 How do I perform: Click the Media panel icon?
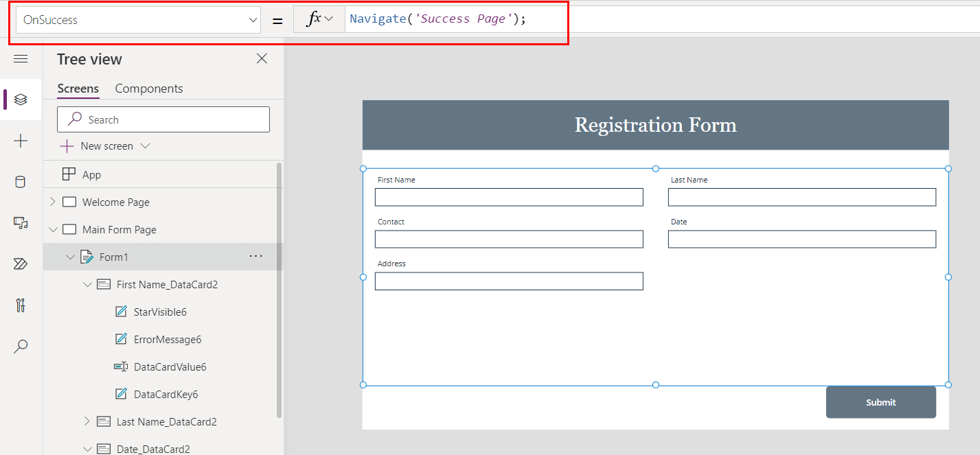point(21,222)
